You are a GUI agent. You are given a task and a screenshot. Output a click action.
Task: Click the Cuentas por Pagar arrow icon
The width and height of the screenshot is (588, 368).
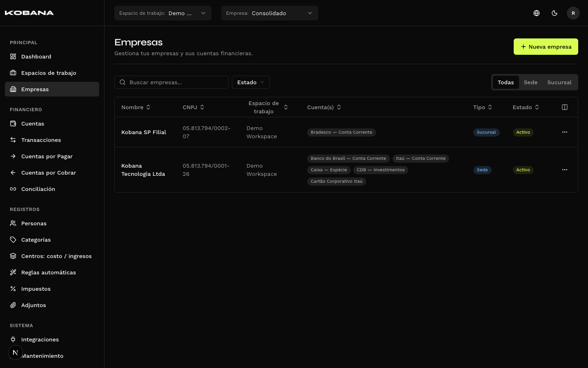pos(13,156)
